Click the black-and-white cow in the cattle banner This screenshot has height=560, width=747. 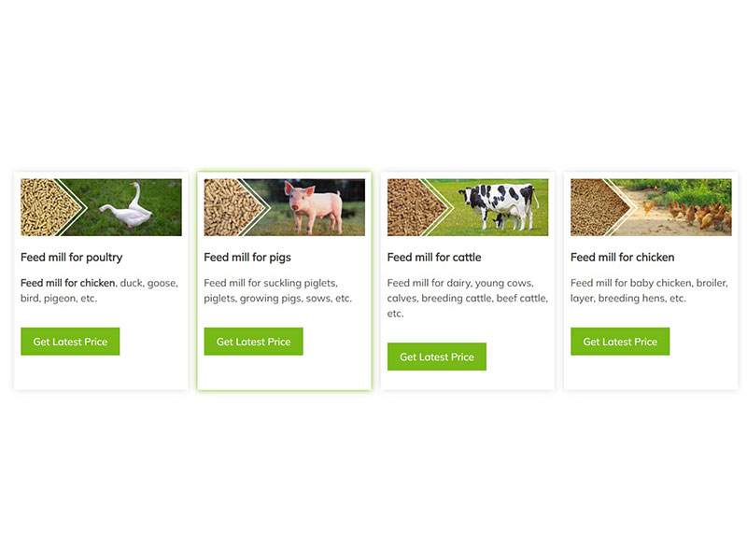click(x=492, y=205)
